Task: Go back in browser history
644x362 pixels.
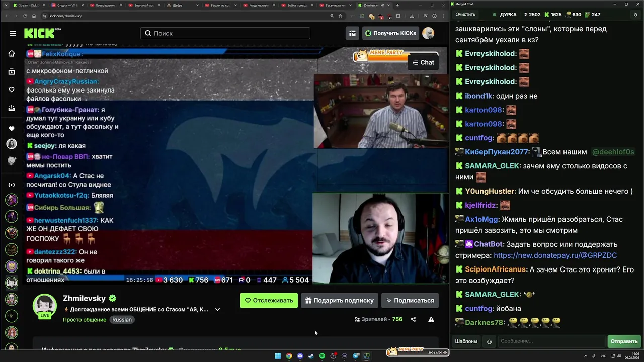Action: pyautogui.click(x=6, y=16)
